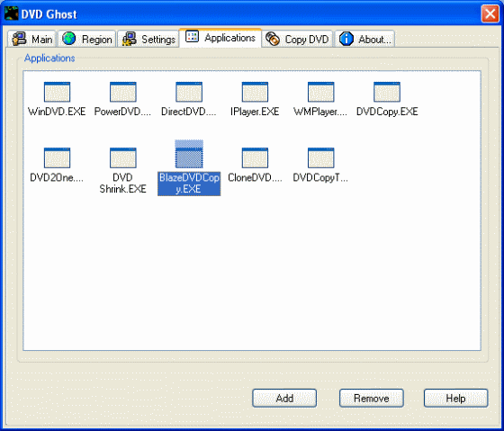Viewport: 504px width, 431px height.
Task: Select the WMPlayer application icon
Action: click(x=320, y=92)
